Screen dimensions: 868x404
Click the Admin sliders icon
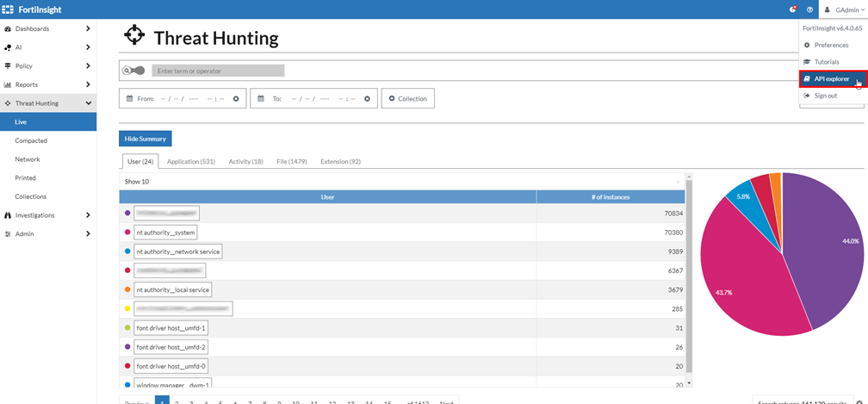[x=8, y=234]
